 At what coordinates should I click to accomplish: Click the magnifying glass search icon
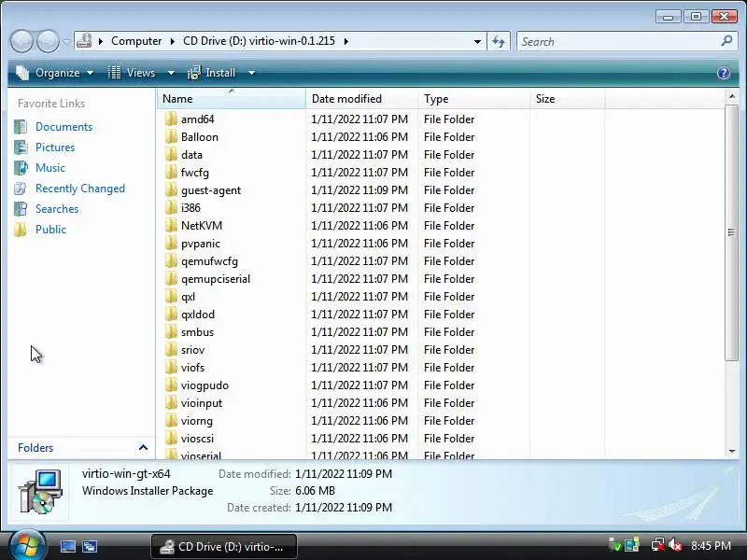(726, 41)
